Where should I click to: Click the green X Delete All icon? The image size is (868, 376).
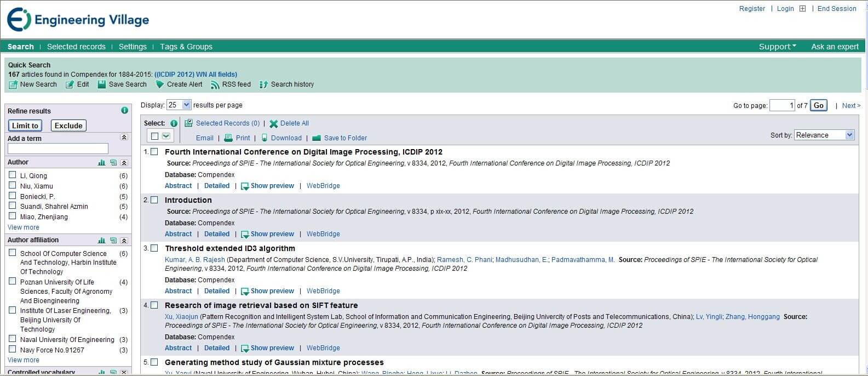273,124
